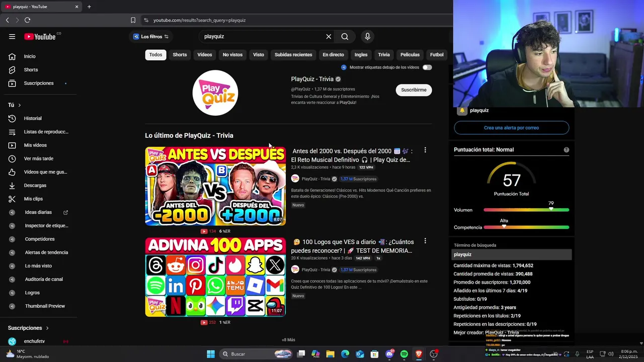This screenshot has height=362, width=644.
Task: Select the Futbol chip
Action: 437,55
